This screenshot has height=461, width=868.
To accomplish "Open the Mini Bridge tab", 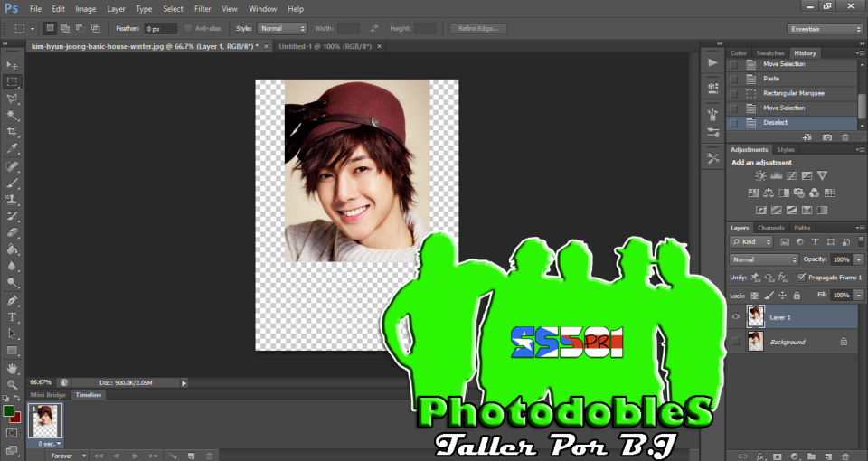I will 48,395.
